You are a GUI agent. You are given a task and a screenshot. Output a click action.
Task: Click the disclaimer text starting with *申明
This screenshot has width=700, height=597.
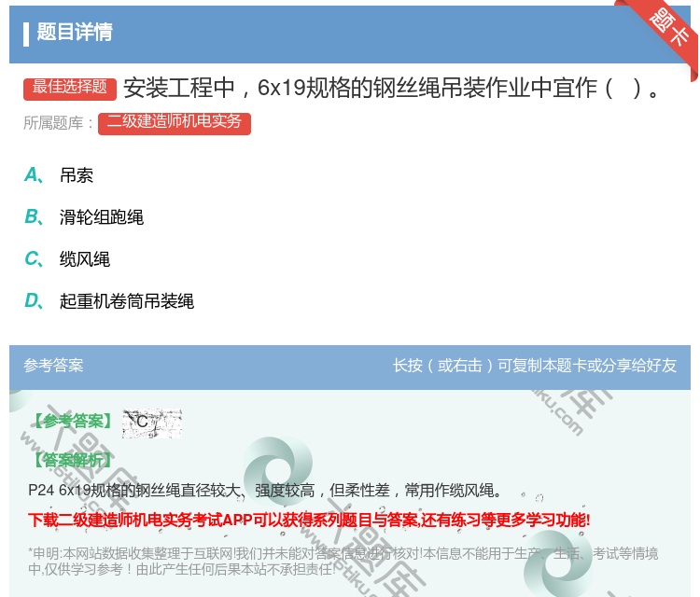tap(343, 562)
